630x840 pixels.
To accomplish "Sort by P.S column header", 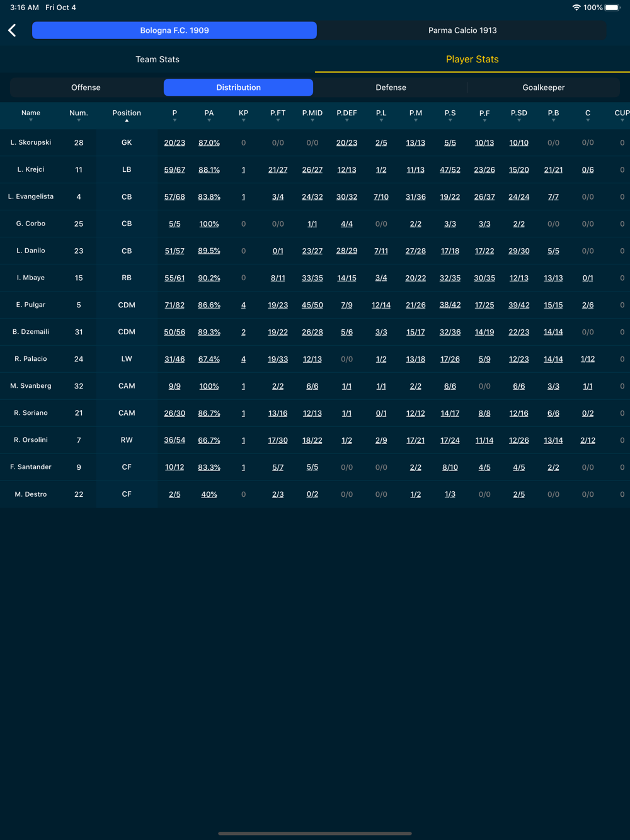I will pyautogui.click(x=450, y=115).
